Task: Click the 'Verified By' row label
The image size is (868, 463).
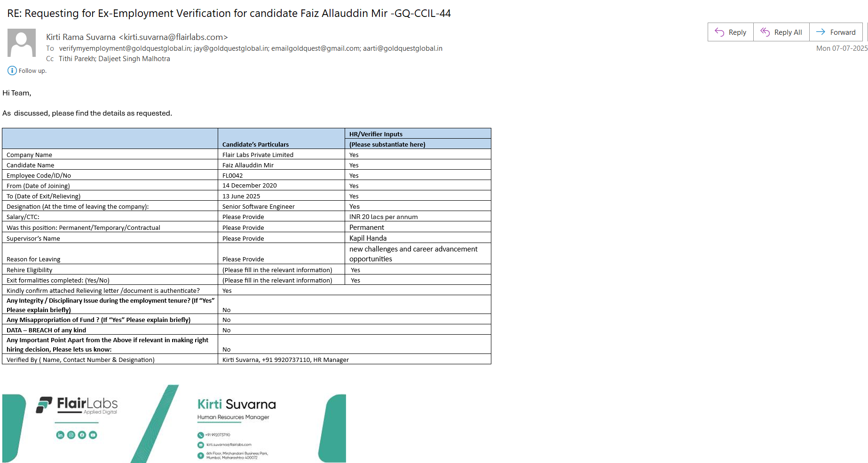Action: (x=80, y=360)
